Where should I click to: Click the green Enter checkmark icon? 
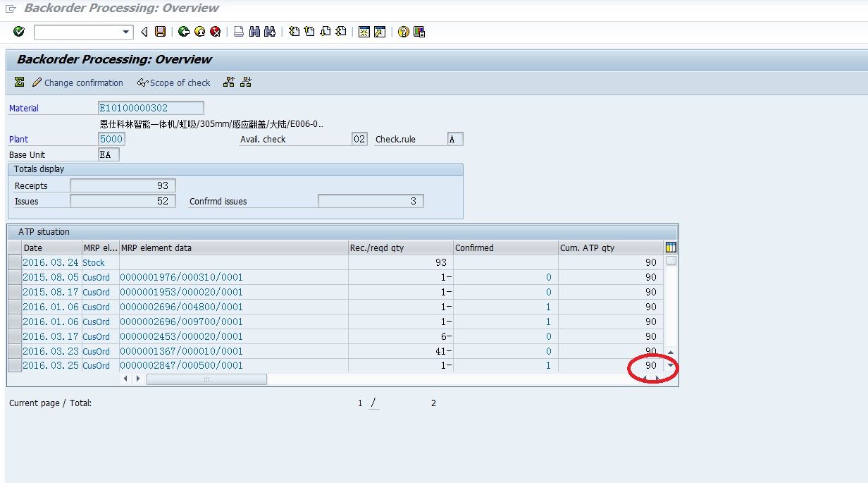click(19, 32)
